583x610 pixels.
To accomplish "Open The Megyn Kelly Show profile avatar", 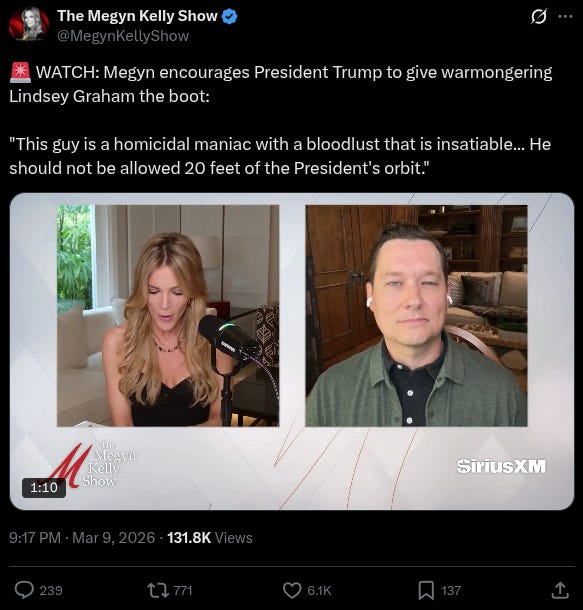I will (x=29, y=24).
